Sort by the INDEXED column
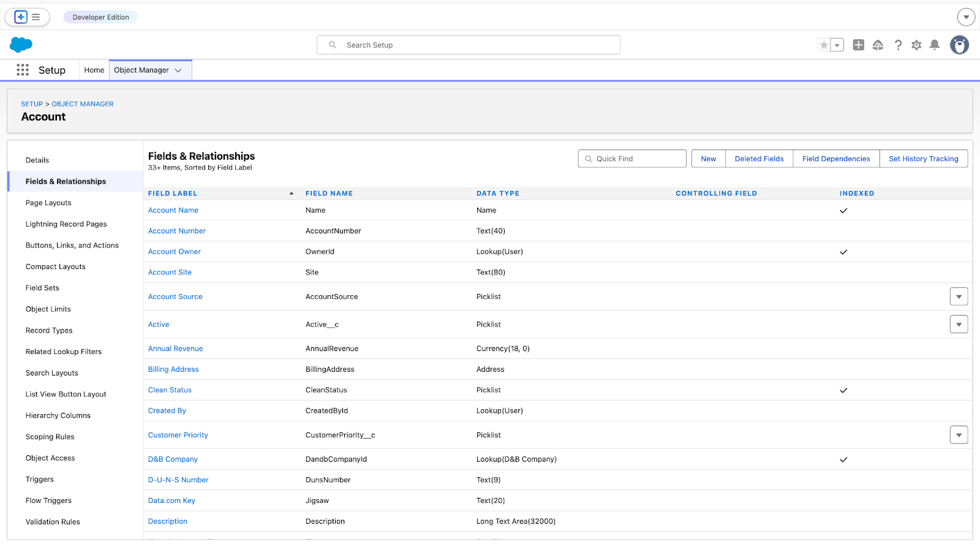This screenshot has width=980, height=547. tap(857, 194)
